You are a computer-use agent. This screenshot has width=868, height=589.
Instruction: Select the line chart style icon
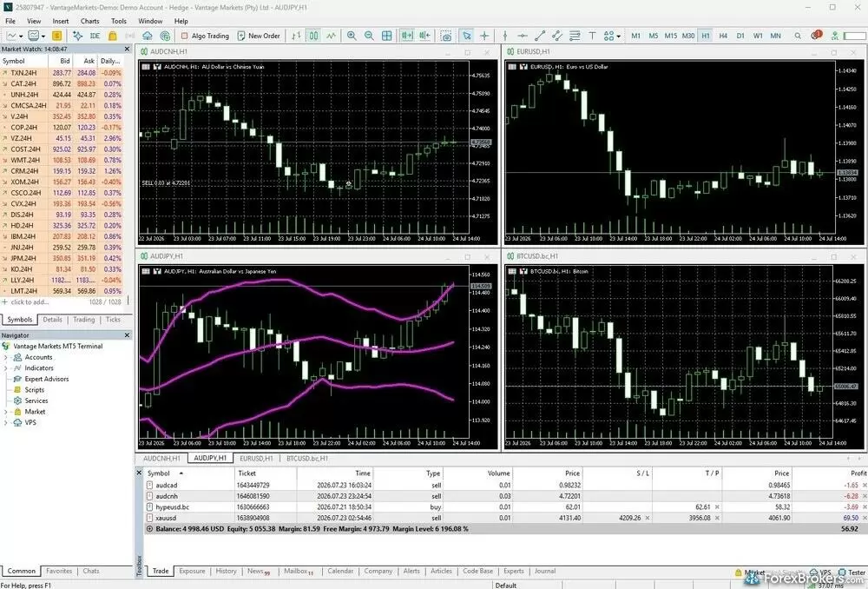pyautogui.click(x=331, y=36)
